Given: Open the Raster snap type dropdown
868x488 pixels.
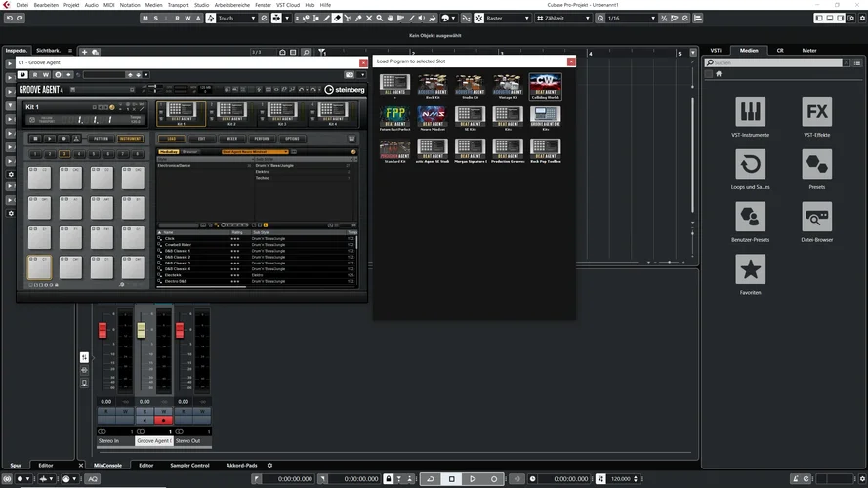Looking at the screenshot, I should coord(508,18).
